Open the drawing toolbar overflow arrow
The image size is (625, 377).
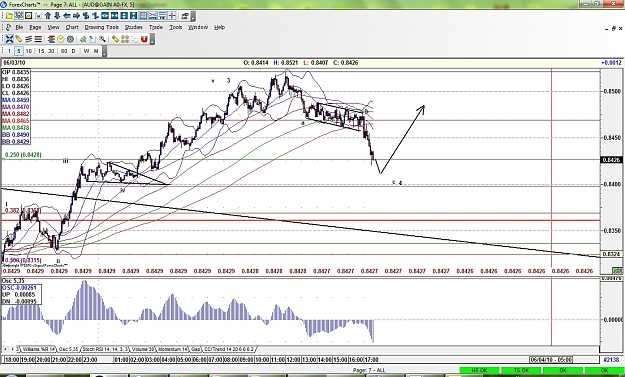pos(152,39)
